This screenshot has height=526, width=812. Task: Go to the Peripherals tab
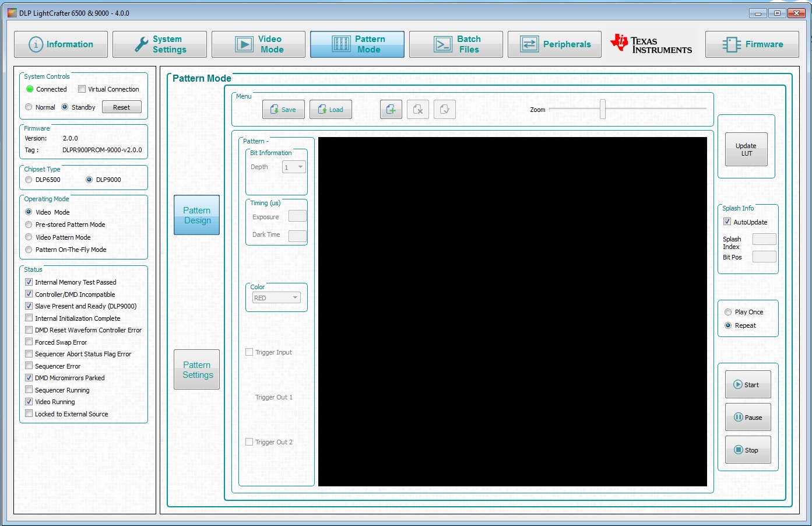(554, 44)
